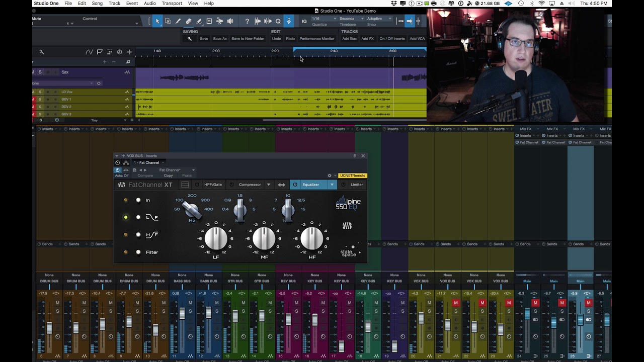Viewport: 644px width, 362px height.
Task: Open the question mark help tool
Action: click(x=247, y=21)
